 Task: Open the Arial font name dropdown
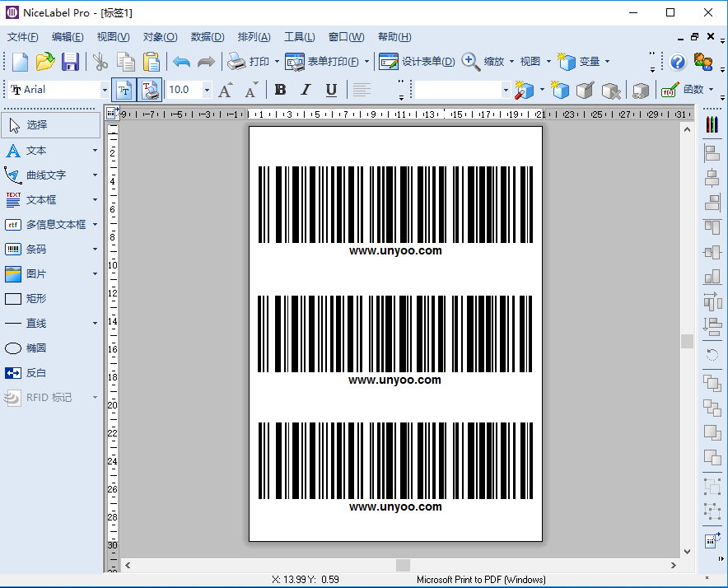(x=105, y=90)
